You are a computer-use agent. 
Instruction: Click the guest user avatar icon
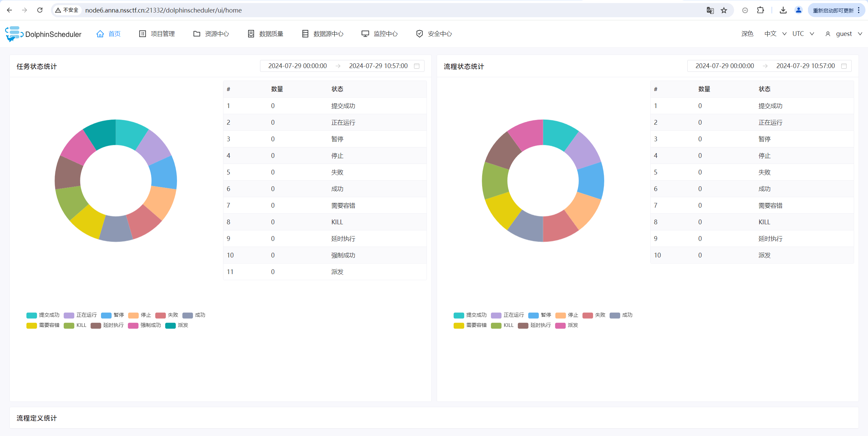pos(828,34)
